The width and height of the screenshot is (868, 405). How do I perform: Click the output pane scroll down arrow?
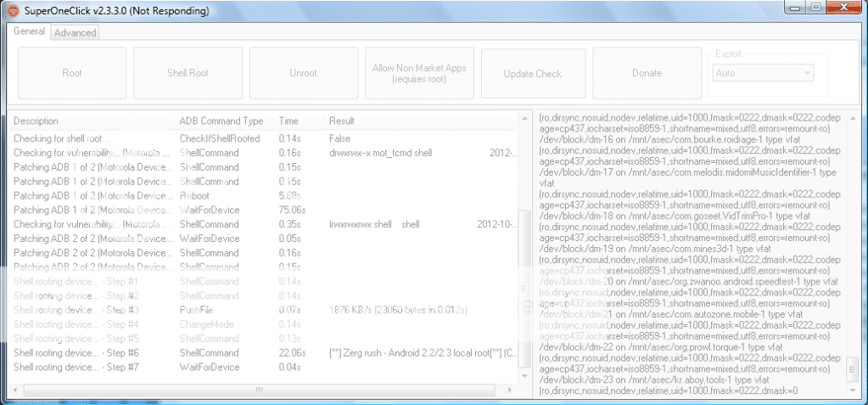click(853, 390)
